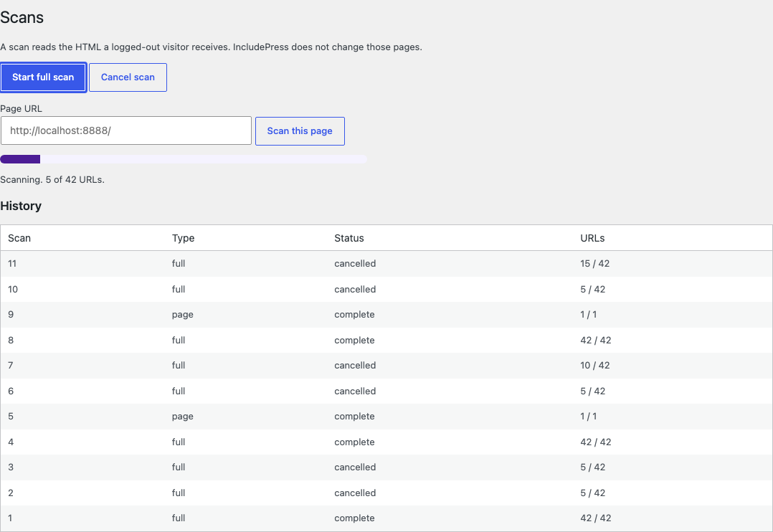The width and height of the screenshot is (773, 532).
Task: Click the '5 / 42' URL count of scan 6
Action: pyautogui.click(x=593, y=391)
